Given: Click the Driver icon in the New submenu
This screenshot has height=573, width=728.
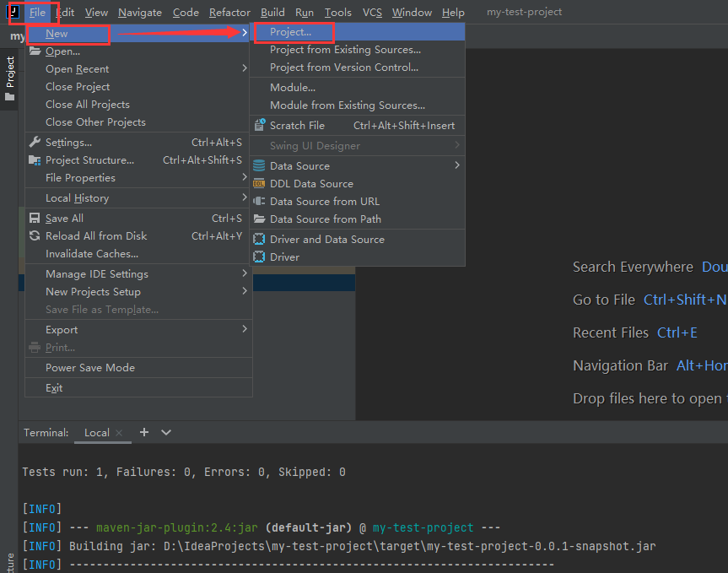Looking at the screenshot, I should click(259, 257).
